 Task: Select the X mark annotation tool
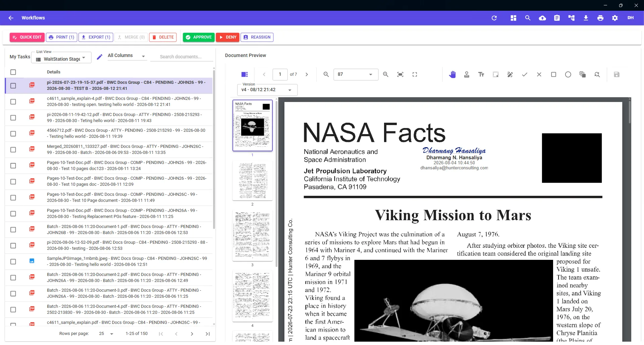click(x=539, y=74)
